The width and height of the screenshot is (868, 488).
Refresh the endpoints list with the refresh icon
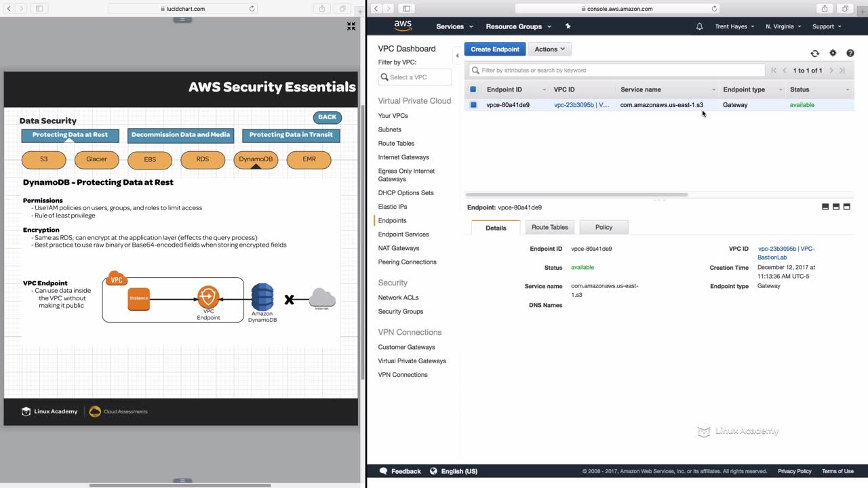814,54
